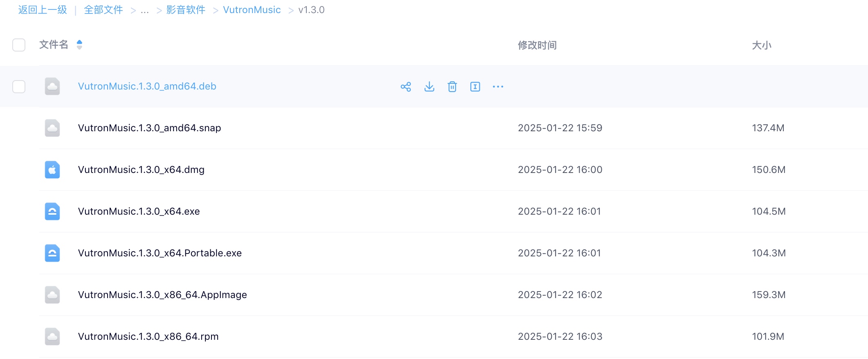This screenshot has width=868, height=359.
Task: Download the VutronMusic.1.3.0_amd64.deb file
Action: click(429, 87)
